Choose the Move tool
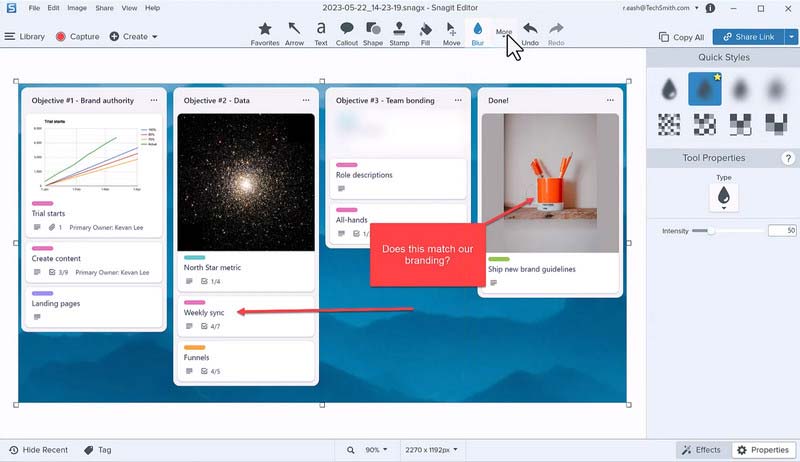The width and height of the screenshot is (800, 462). [x=451, y=34]
